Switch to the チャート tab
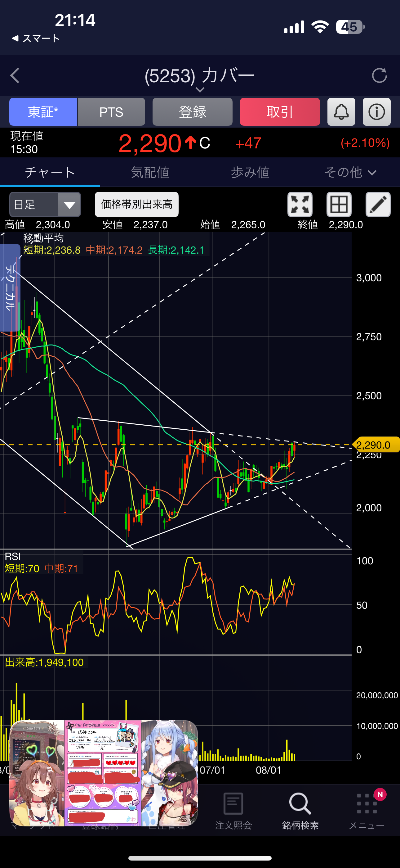Image resolution: width=400 pixels, height=868 pixels. coord(50,173)
